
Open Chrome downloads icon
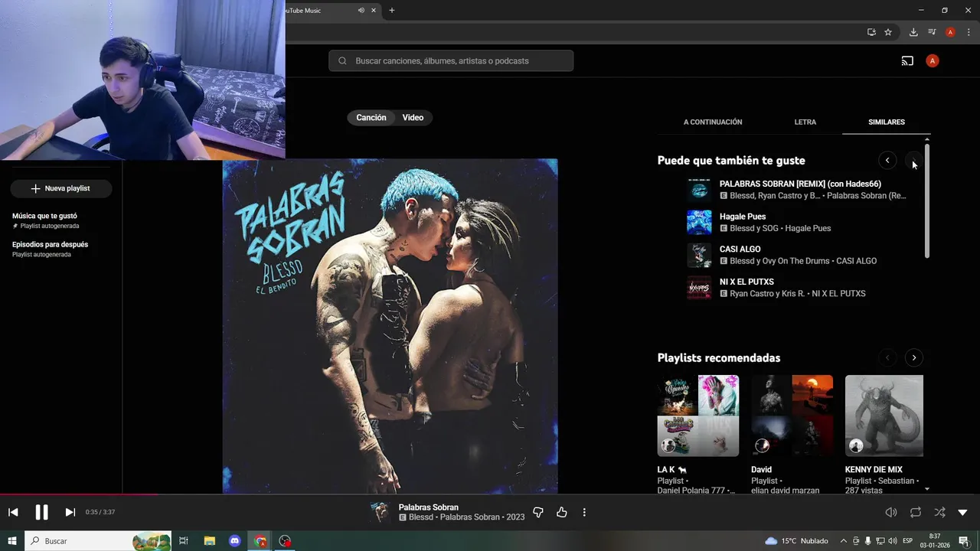[913, 32]
